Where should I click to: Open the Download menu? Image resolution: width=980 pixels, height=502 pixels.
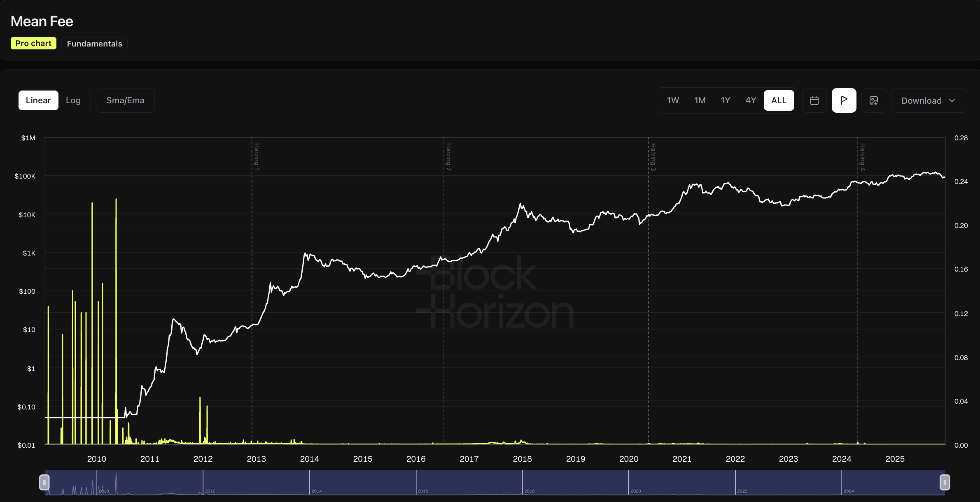pos(922,100)
